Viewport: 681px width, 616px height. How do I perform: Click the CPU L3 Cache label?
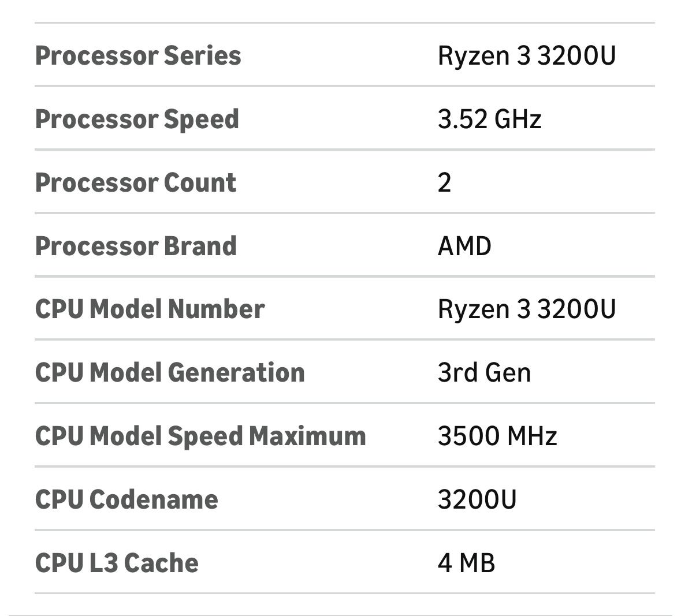point(117,563)
